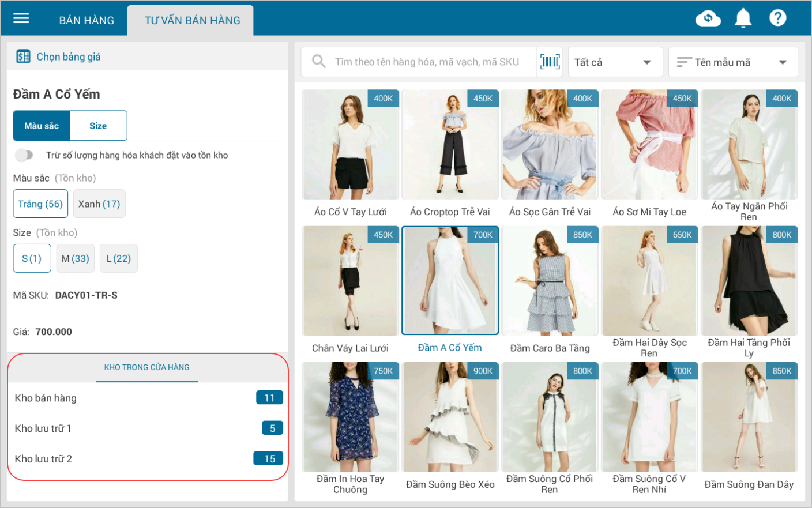Select the KHO TRONG CỬA HÀNG tab
812x508 pixels.
coord(146,367)
